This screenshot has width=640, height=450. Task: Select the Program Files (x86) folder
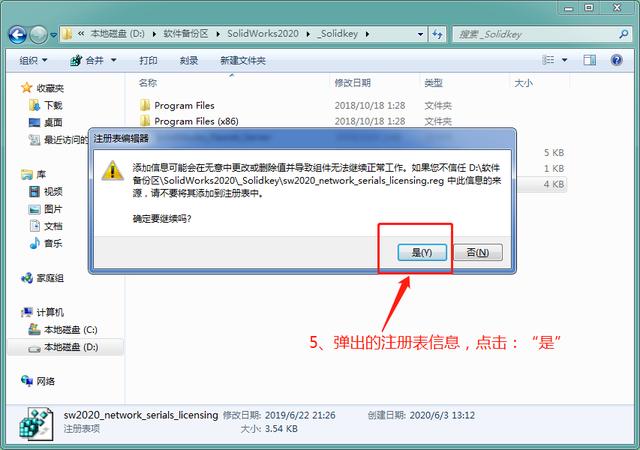point(196,121)
